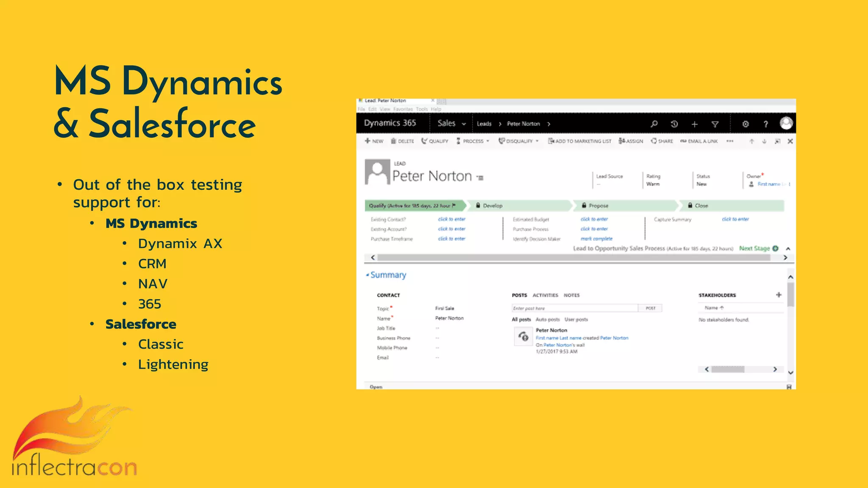Filter to Auto posts
868x488 pixels.
(548, 319)
